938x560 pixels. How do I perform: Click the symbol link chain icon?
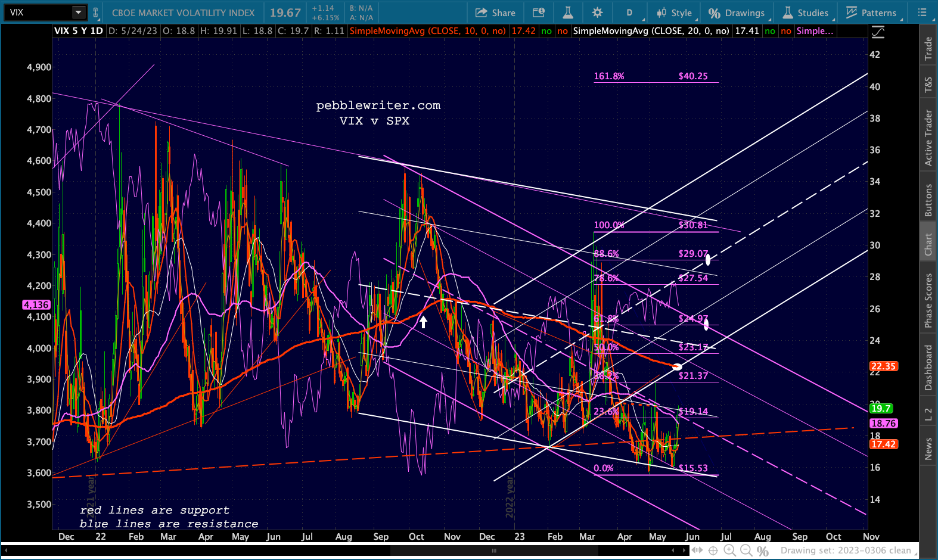[x=95, y=13]
